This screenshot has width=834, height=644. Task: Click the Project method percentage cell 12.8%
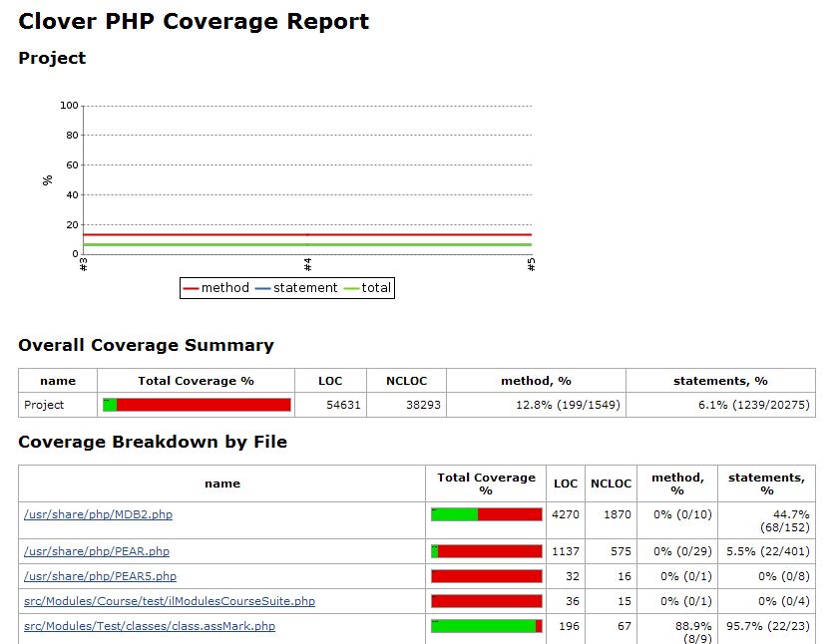coord(536,405)
